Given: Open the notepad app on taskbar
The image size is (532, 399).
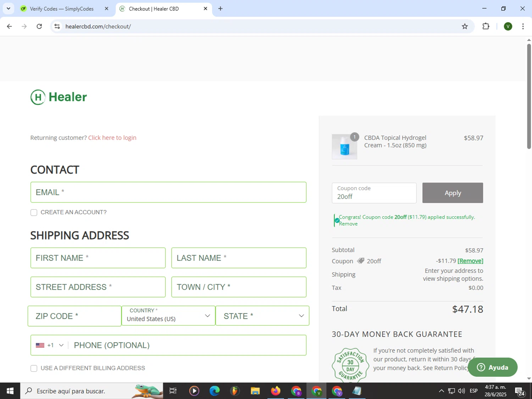Looking at the screenshot, I should (357, 391).
